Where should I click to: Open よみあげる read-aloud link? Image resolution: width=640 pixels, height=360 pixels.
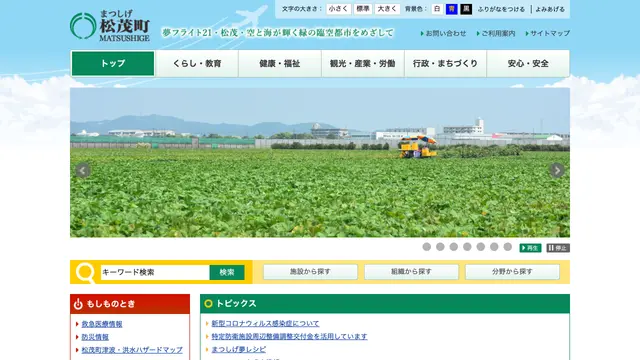tap(550, 9)
